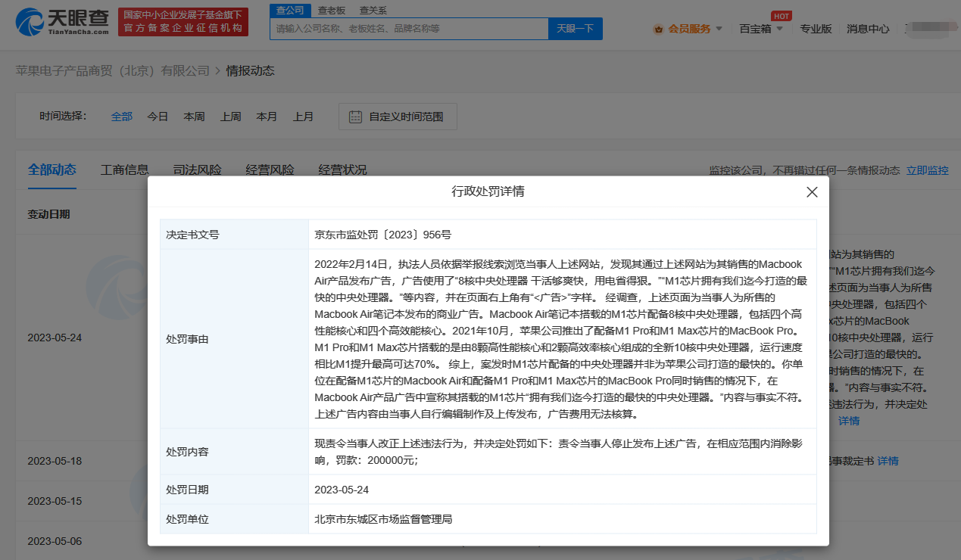Click the 2023-05-18 date row
The height and width of the screenshot is (560, 961).
click(55, 461)
